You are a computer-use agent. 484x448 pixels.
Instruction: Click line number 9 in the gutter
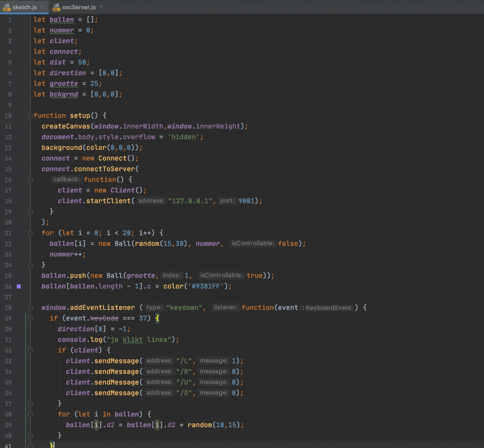click(9, 105)
